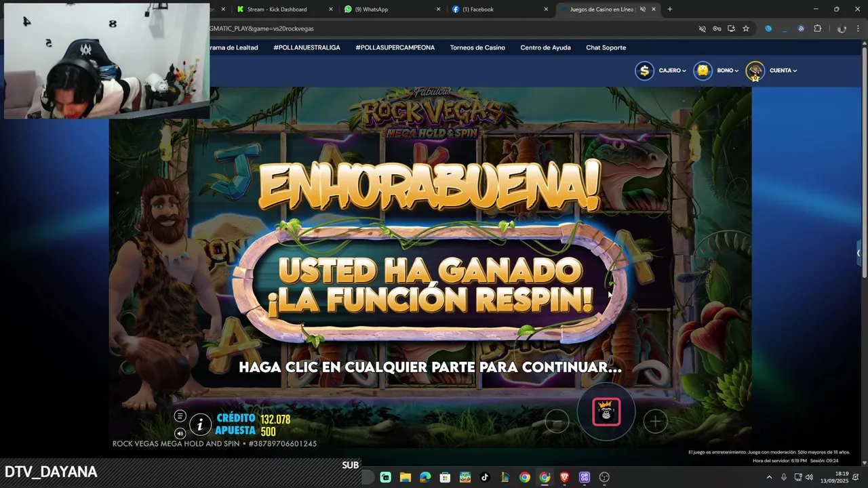The image size is (868, 488).
Task: Bookmark this page with the star icon
Action: (746, 28)
